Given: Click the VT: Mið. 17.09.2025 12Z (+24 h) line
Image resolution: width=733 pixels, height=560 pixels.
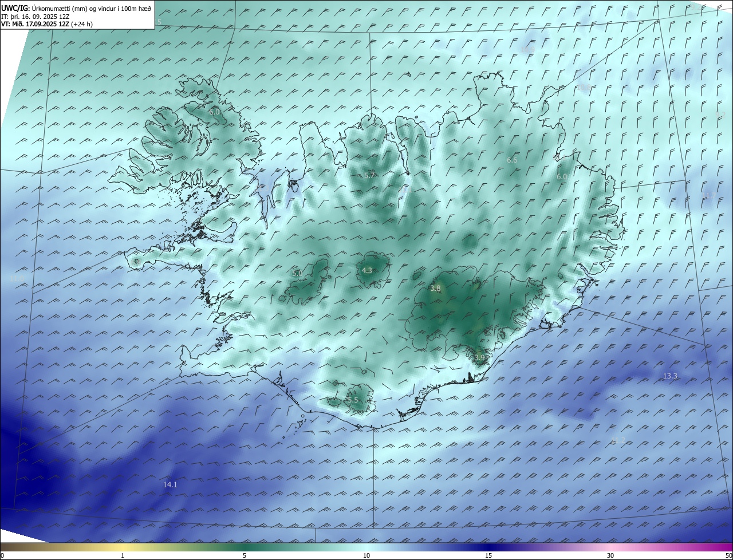Looking at the screenshot, I should pos(47,24).
